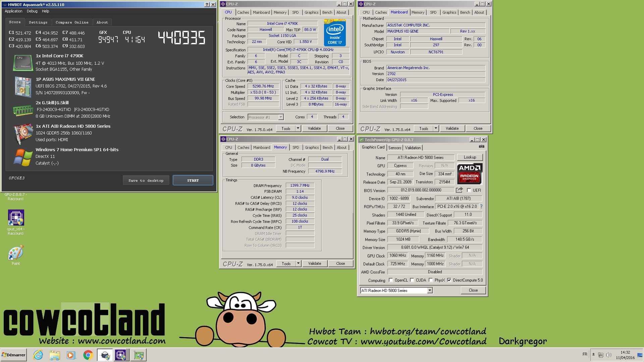The height and width of the screenshot is (362, 644).
Task: Click the show desktop button on taskbar
Action: (640, 355)
